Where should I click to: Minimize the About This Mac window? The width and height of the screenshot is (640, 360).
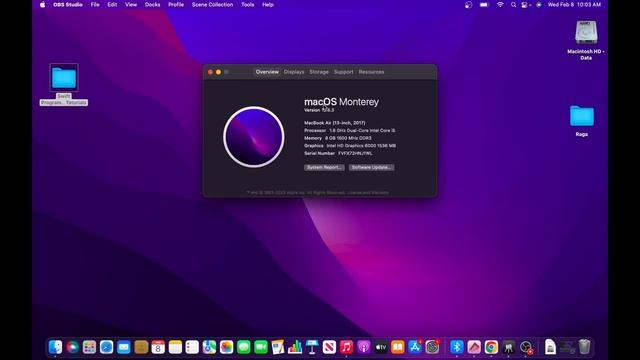click(x=218, y=72)
